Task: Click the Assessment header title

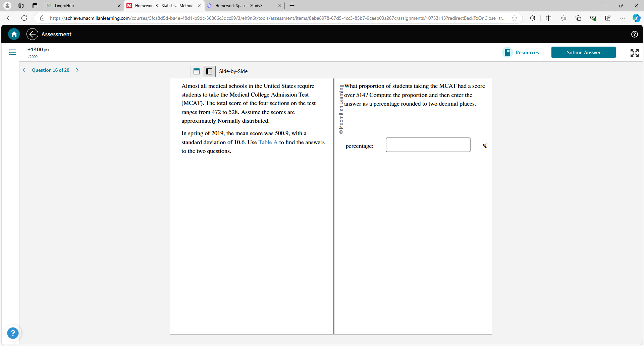Action: tap(56, 34)
